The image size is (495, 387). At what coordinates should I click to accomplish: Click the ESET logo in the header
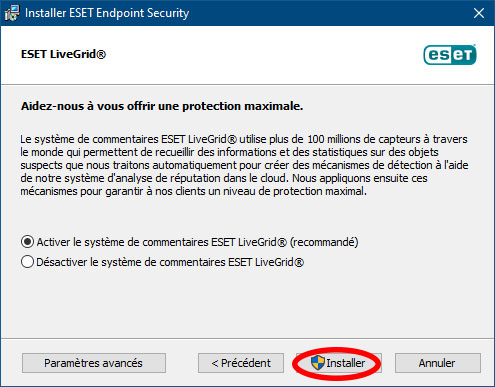pyautogui.click(x=450, y=55)
